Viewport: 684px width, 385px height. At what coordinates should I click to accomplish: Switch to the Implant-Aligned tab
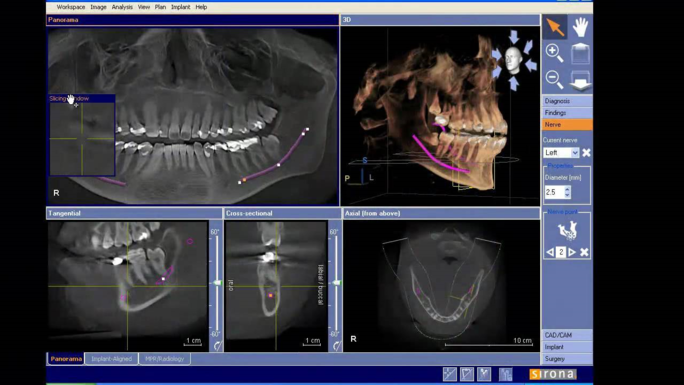(111, 359)
